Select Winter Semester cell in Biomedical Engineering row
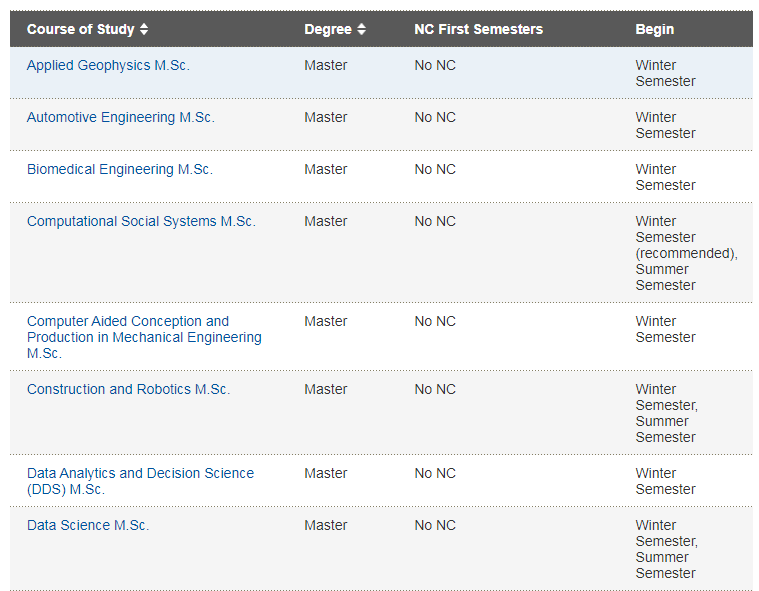Viewport: 759px width, 591px height. point(665,177)
